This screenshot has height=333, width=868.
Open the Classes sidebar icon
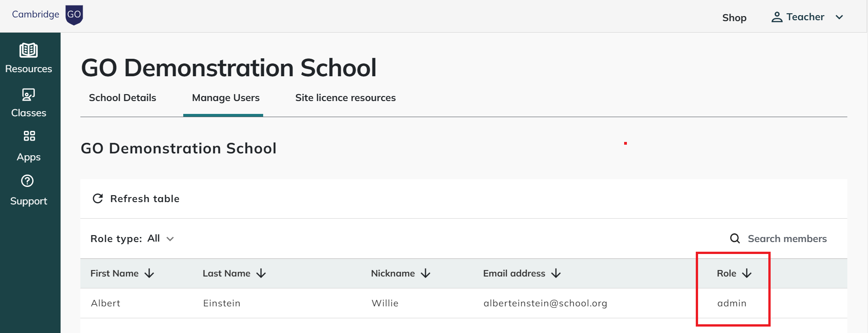[28, 95]
